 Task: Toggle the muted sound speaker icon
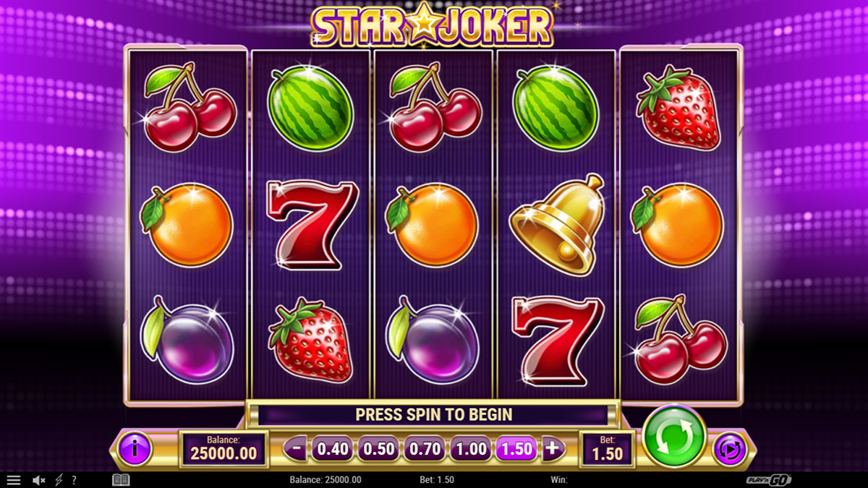pos(39,480)
